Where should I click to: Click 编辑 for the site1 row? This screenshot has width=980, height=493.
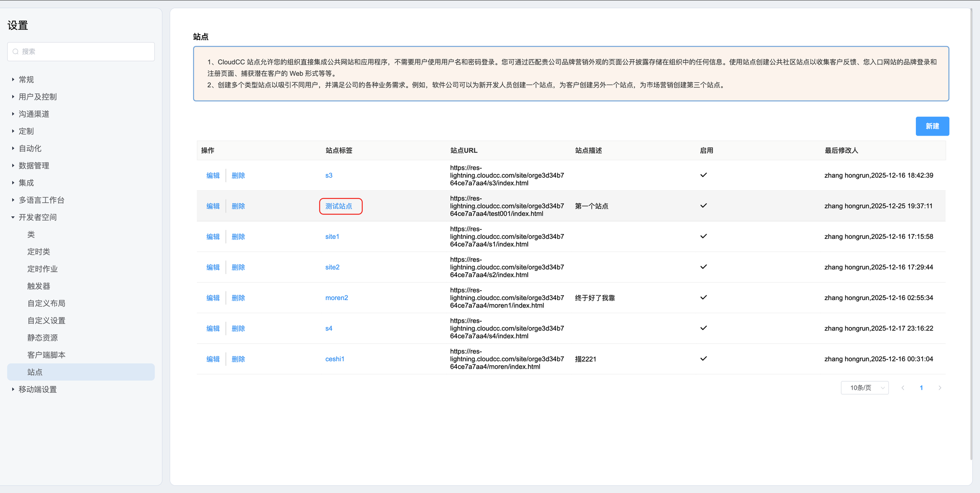point(213,236)
